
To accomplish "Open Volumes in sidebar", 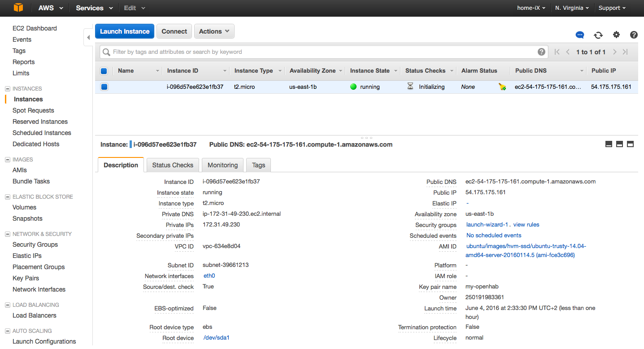I will point(24,207).
